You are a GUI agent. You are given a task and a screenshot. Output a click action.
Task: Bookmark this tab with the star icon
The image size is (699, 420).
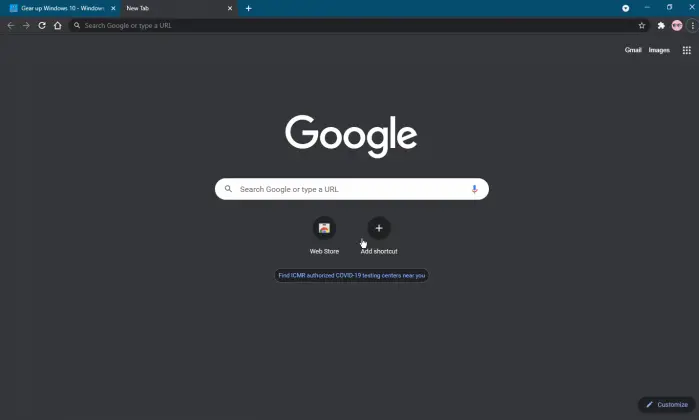(x=641, y=25)
